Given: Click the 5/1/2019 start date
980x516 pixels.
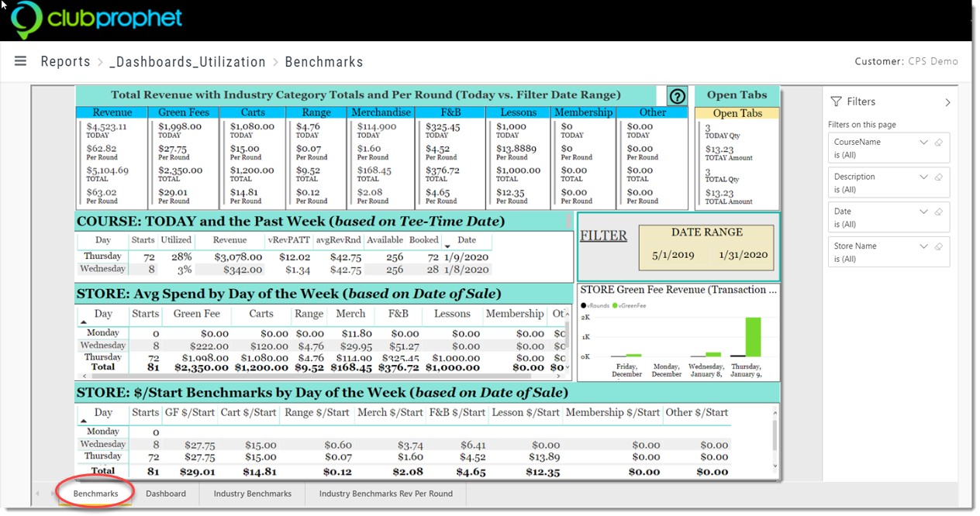Looking at the screenshot, I should [x=674, y=254].
